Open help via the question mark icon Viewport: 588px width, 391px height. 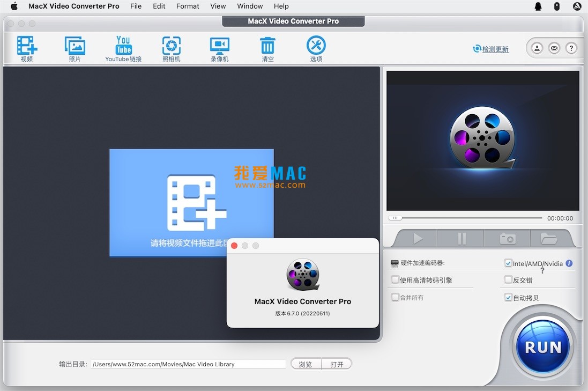[x=571, y=48]
